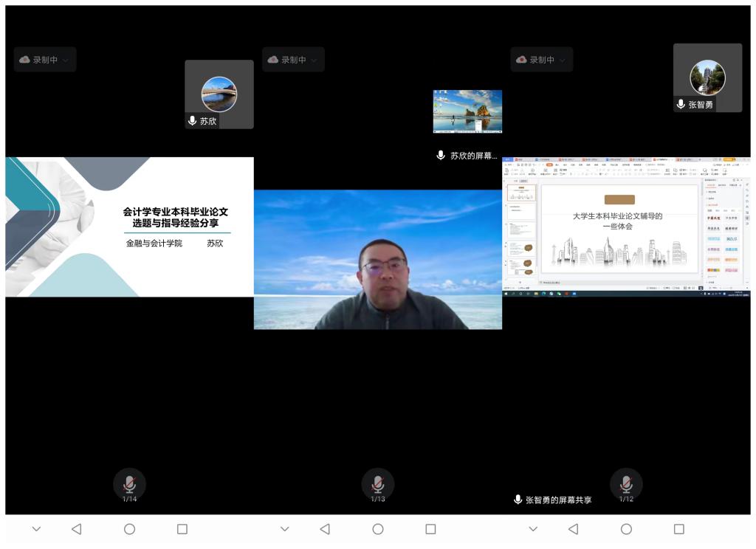Select the 苏欣的屏幕 desktop share thumbnail
The image size is (756, 549).
tap(467, 111)
